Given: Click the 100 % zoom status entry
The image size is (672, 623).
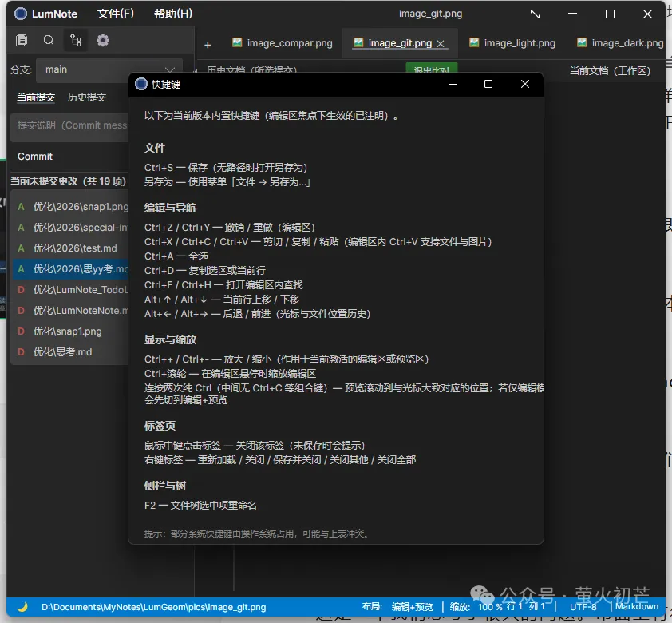Looking at the screenshot, I should [490, 607].
